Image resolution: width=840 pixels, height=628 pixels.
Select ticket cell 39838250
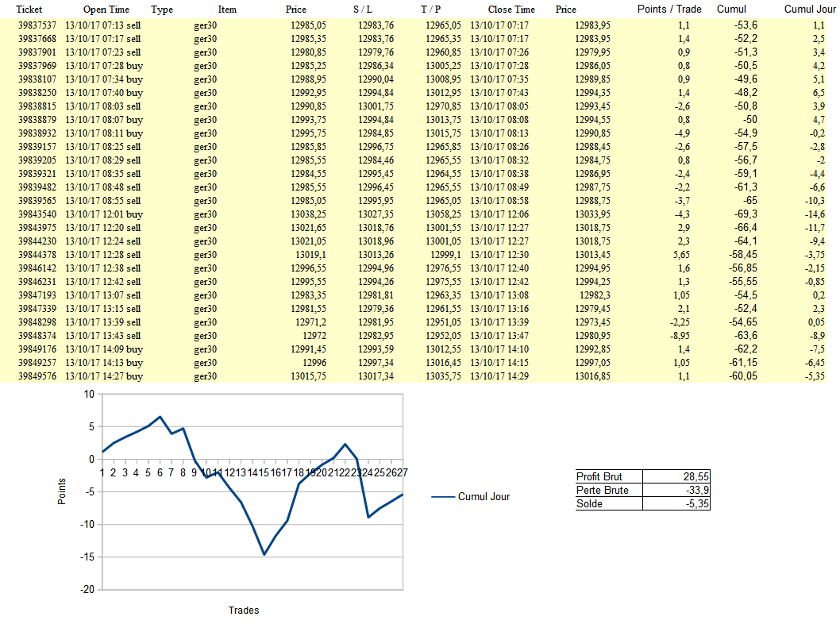tap(37, 93)
